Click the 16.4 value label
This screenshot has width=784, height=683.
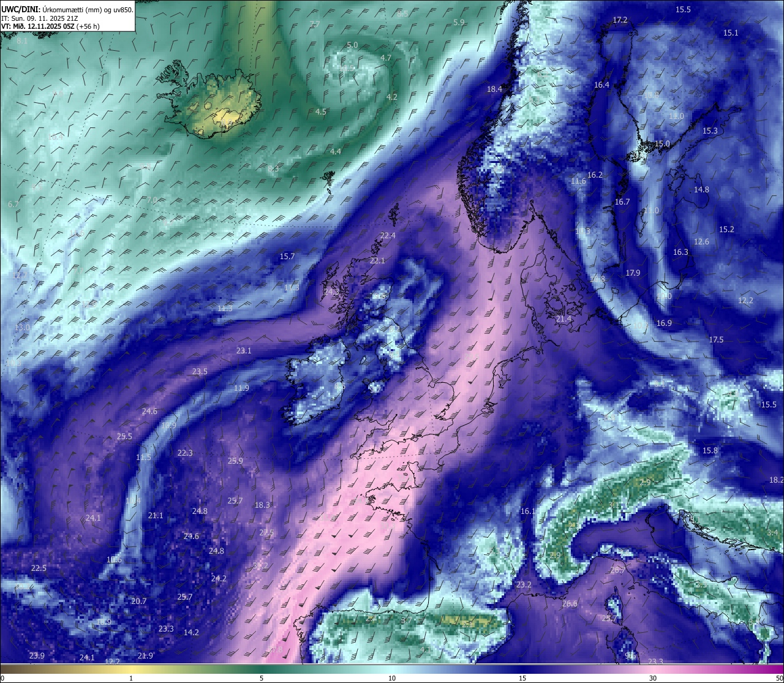point(601,85)
